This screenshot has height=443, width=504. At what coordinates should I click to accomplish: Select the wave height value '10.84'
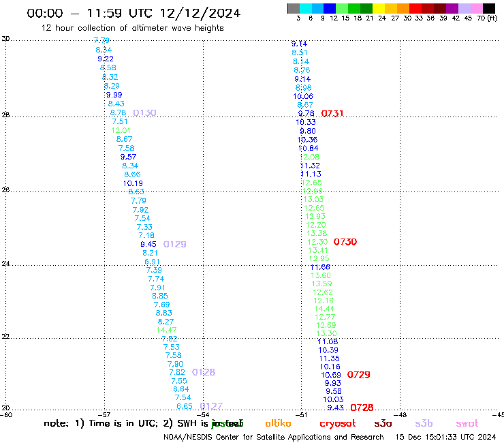[309, 149]
